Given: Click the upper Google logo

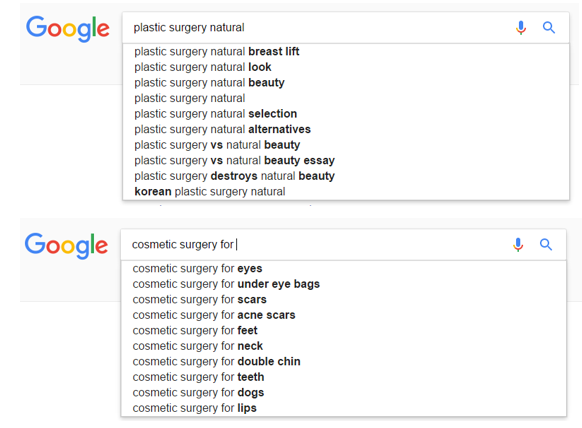Looking at the screenshot, I should coord(68,29).
